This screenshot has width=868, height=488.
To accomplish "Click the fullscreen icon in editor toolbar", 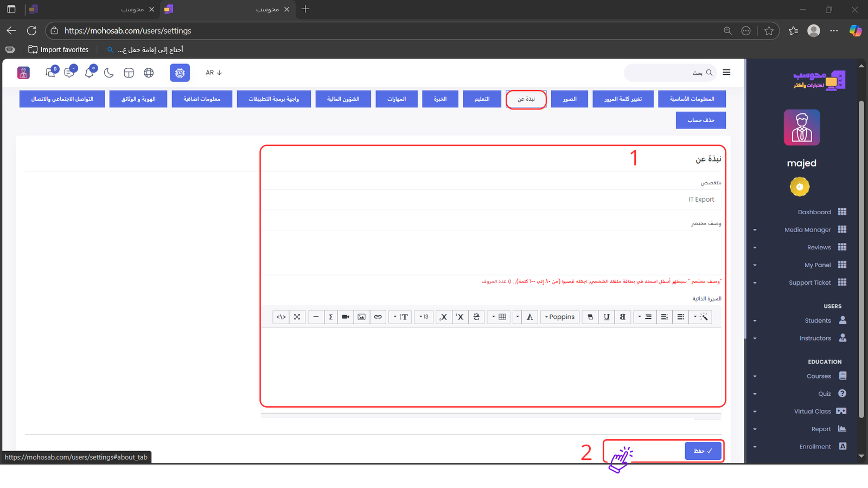I will [x=297, y=317].
